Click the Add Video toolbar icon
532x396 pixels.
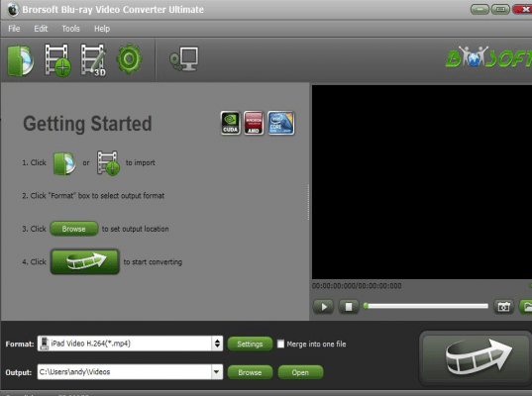[57, 60]
